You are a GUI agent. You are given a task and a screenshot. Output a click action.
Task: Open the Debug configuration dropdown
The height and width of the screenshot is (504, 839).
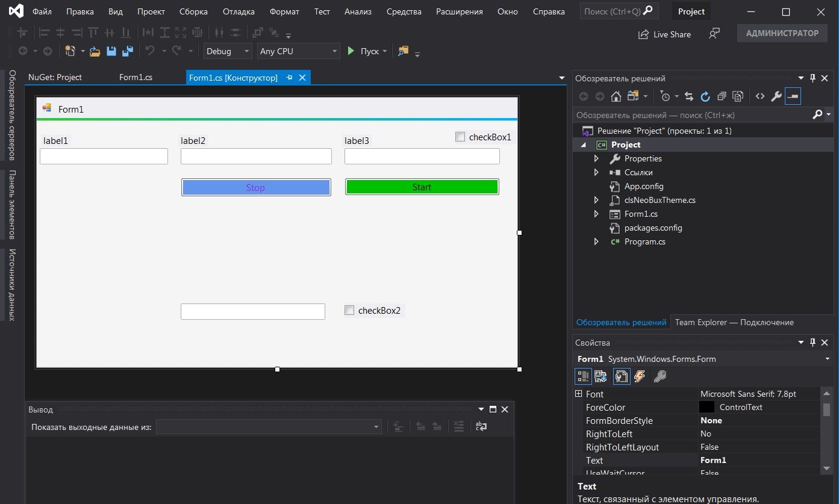point(228,51)
